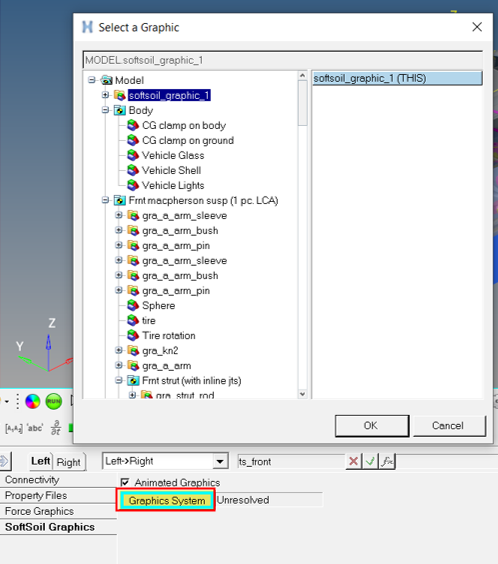Select the Left side toggle
The height and width of the screenshot is (564, 498).
[40, 461]
